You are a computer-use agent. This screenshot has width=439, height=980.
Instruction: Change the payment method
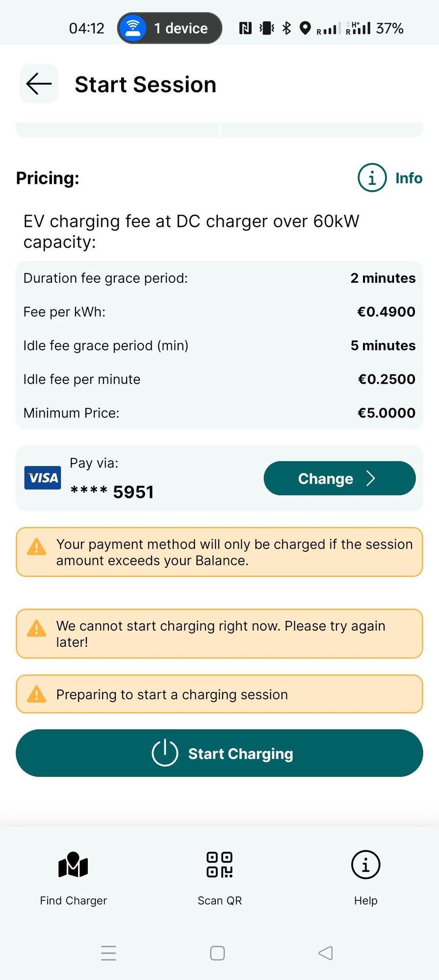[x=339, y=478]
